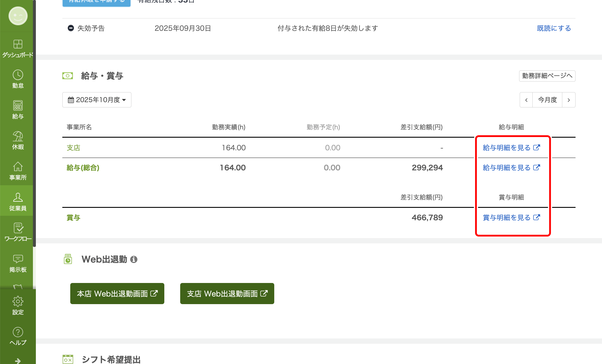Open the 事業所 office section
The width and height of the screenshot is (602, 364).
[18, 170]
